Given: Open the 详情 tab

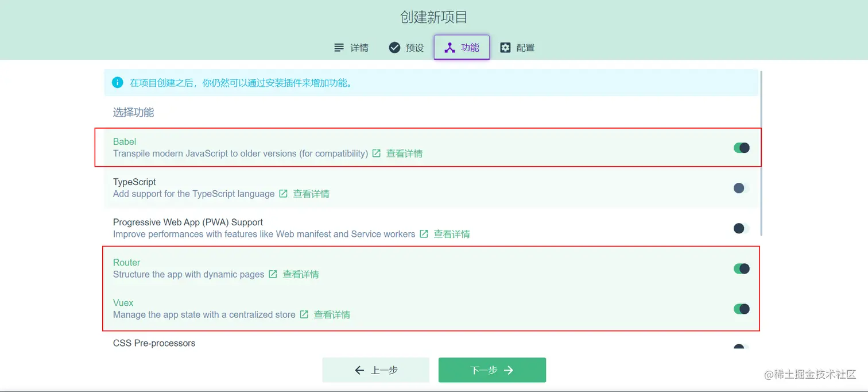Looking at the screenshot, I should click(351, 48).
